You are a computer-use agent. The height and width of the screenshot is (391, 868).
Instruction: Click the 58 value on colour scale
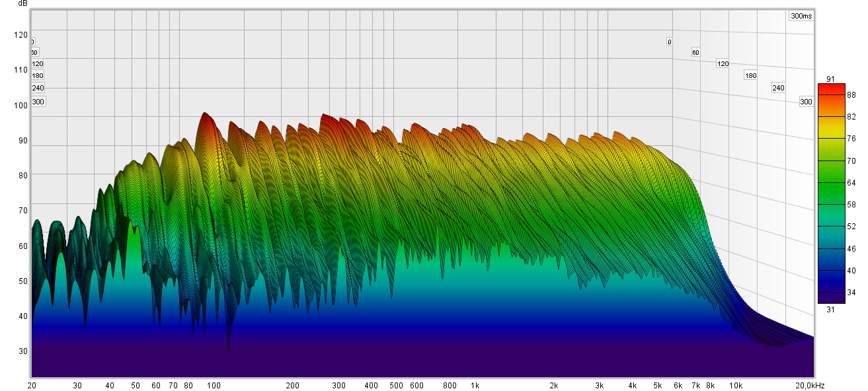tap(851, 205)
